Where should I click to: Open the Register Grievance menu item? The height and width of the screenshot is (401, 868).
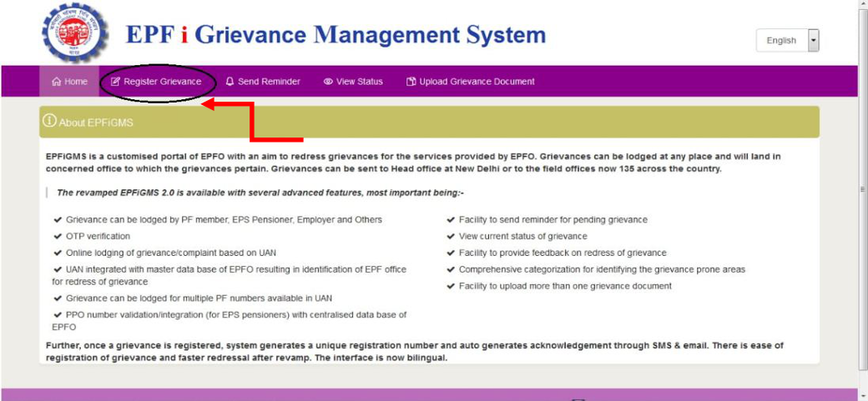tap(156, 82)
